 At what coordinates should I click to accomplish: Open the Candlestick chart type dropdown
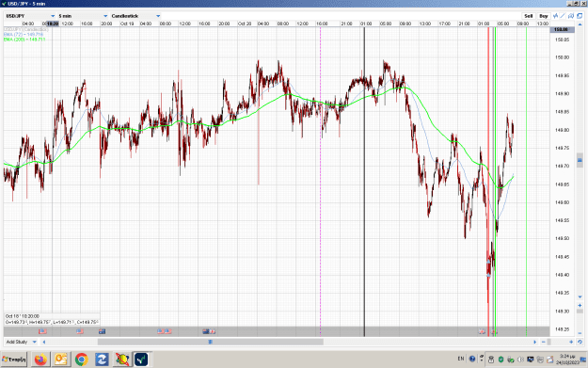pos(135,16)
